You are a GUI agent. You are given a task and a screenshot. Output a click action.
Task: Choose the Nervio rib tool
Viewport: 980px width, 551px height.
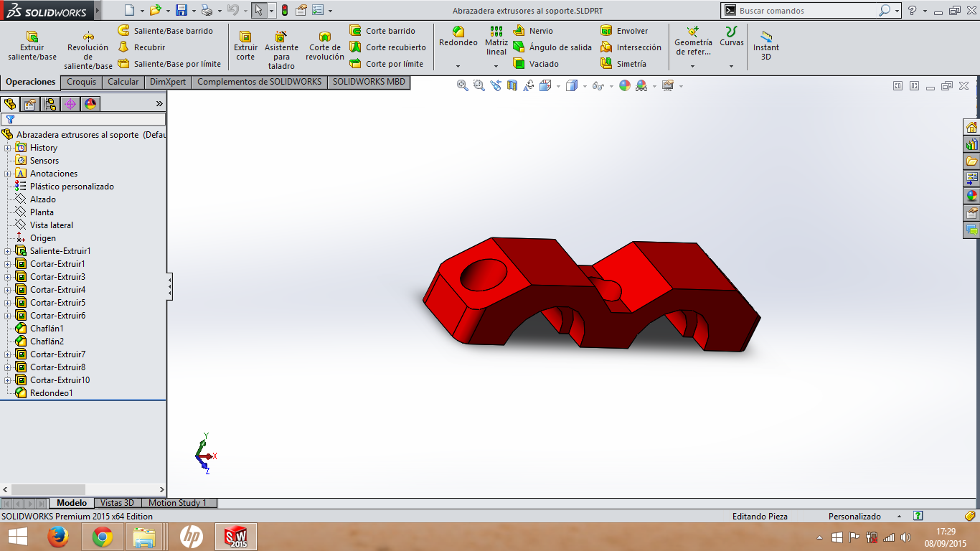click(x=533, y=31)
